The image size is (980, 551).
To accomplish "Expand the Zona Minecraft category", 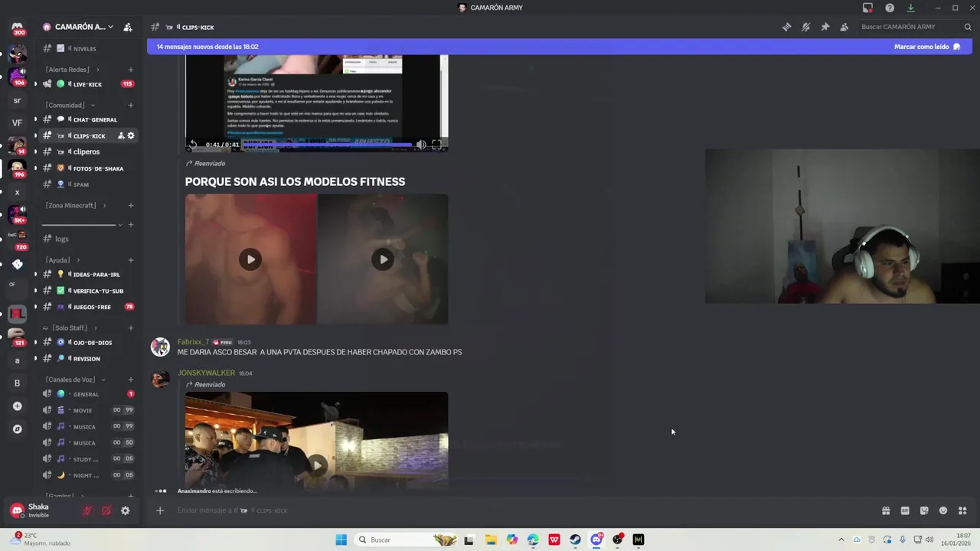I will pyautogui.click(x=75, y=205).
